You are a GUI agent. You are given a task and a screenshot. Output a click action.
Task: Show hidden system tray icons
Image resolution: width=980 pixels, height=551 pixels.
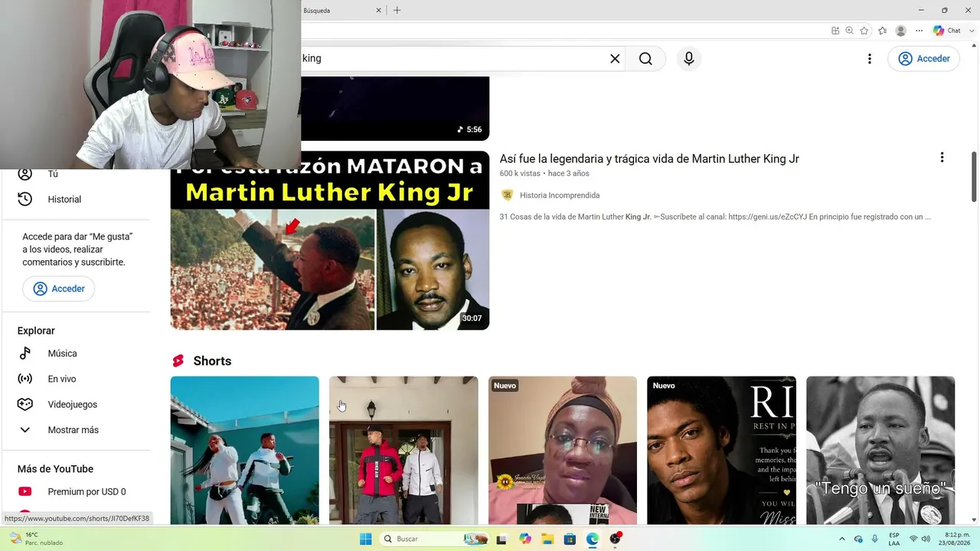click(x=842, y=539)
